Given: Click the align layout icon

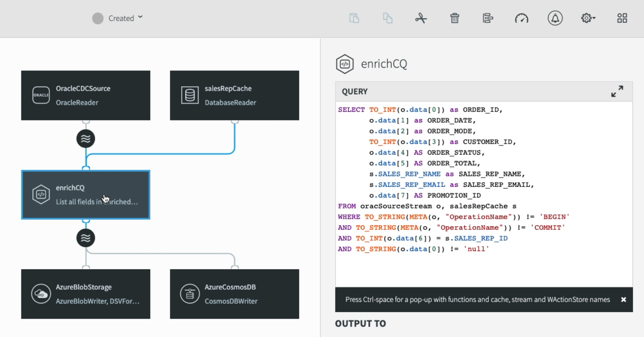Looking at the screenshot, I should pyautogui.click(x=488, y=18).
